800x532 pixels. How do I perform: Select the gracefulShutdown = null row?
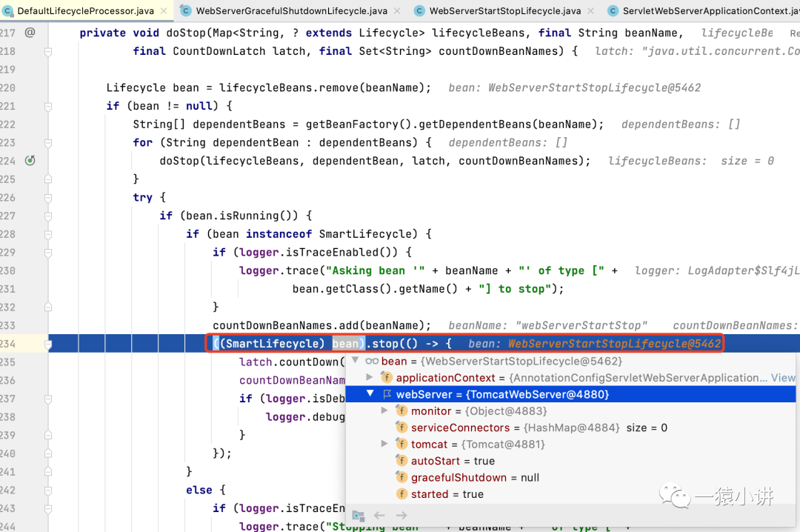click(570, 477)
